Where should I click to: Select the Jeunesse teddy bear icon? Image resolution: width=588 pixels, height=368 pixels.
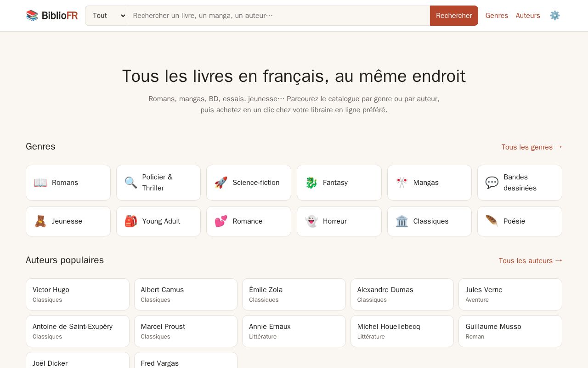pos(40,221)
